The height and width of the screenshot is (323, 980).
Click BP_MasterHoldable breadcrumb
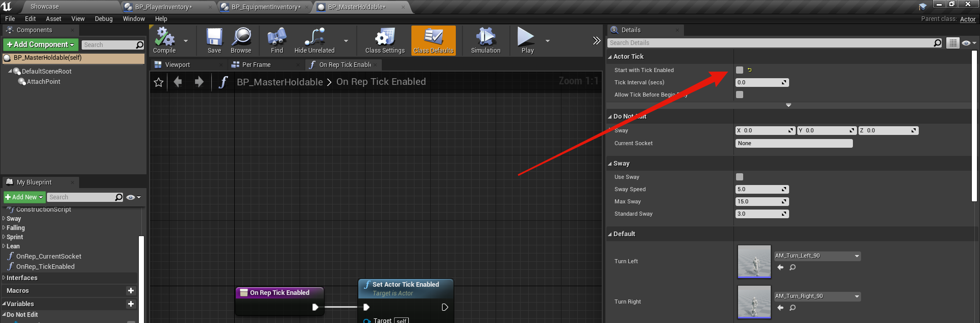click(x=280, y=82)
